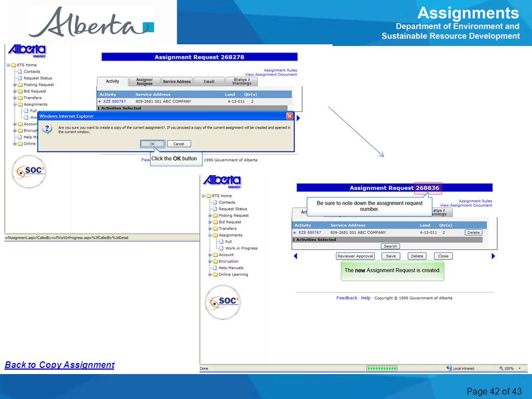Click OK in the Windows Internet Explorer dialog
Viewport: 532px width, 399px height.
click(152, 144)
